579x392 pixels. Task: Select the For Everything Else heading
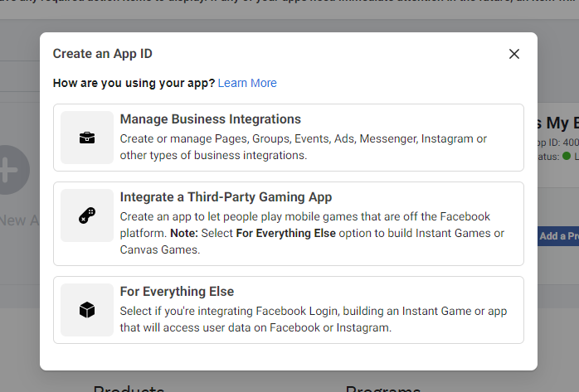177,292
